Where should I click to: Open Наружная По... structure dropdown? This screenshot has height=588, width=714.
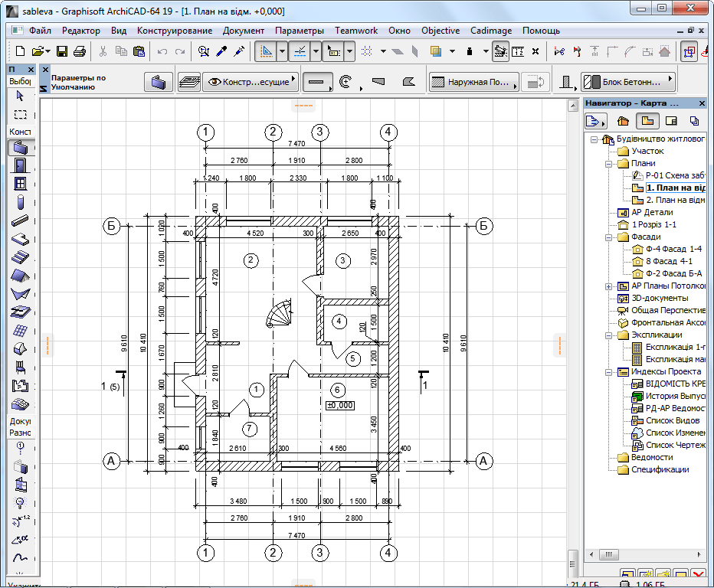[474, 83]
